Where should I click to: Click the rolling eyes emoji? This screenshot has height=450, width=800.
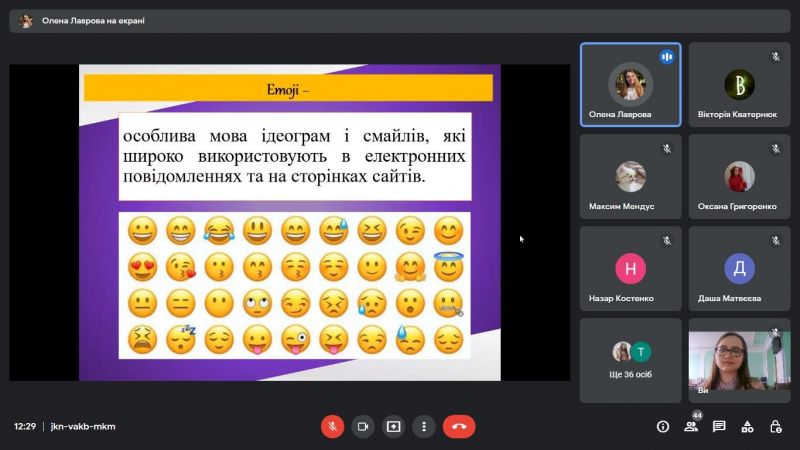257,303
